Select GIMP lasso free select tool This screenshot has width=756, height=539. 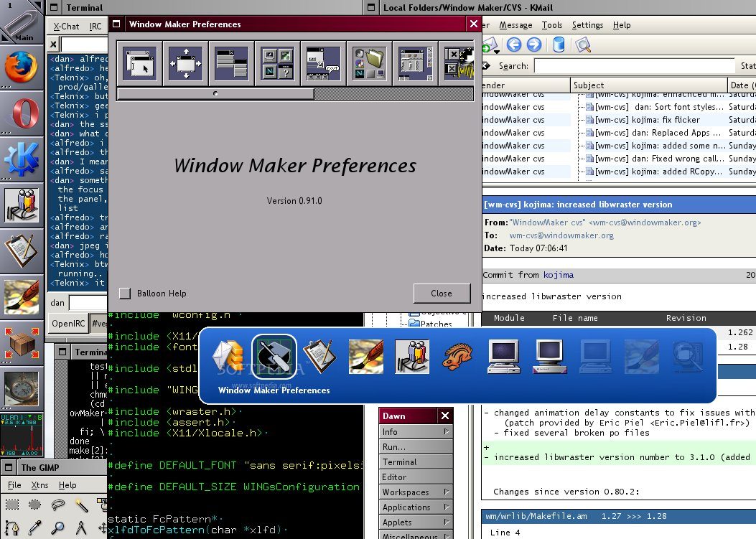coord(58,505)
